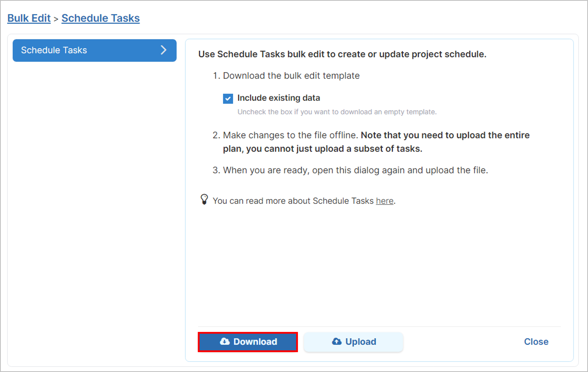Click the bold heading about Schedule Tasks bulk edit
This screenshot has height=372, width=588.
342,54
